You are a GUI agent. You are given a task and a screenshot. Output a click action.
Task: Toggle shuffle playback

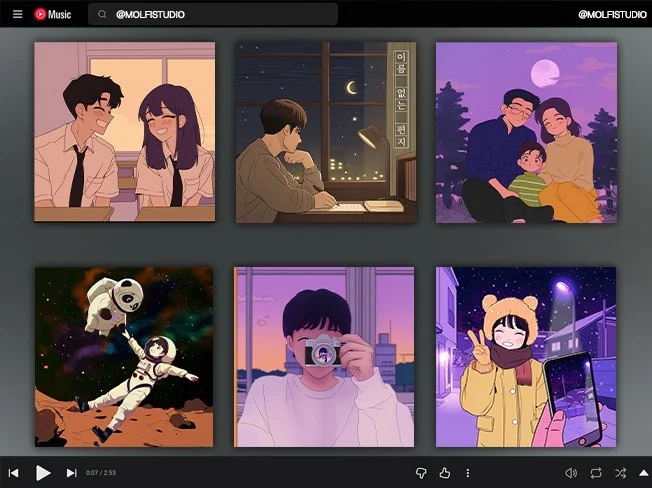[620, 473]
